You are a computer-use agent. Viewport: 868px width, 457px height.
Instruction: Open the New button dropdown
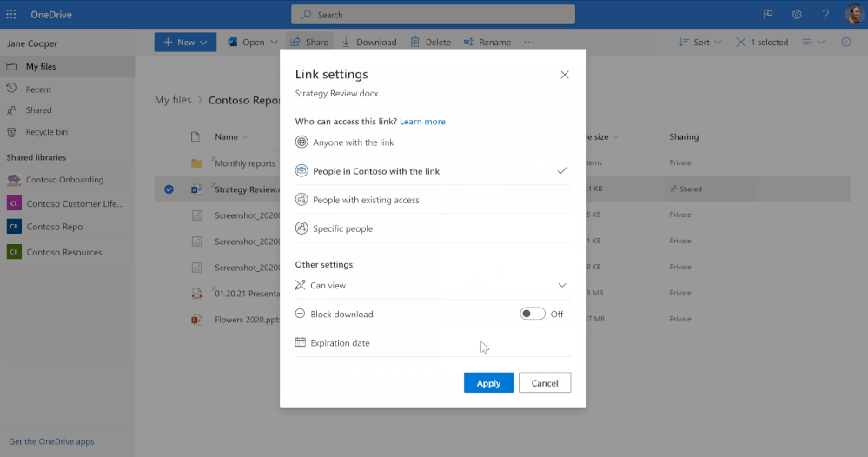point(185,42)
